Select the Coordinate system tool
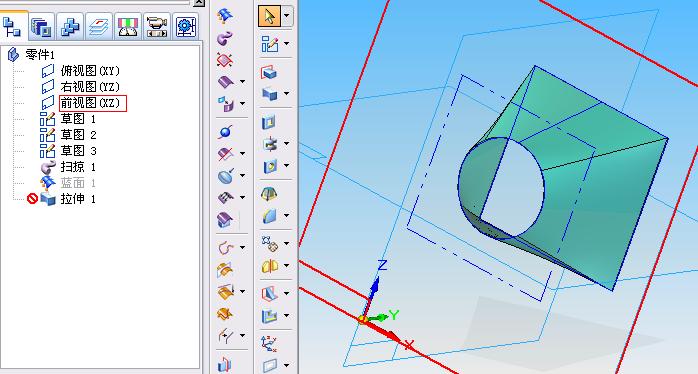Viewport: 698px width, 374px height. point(269,343)
